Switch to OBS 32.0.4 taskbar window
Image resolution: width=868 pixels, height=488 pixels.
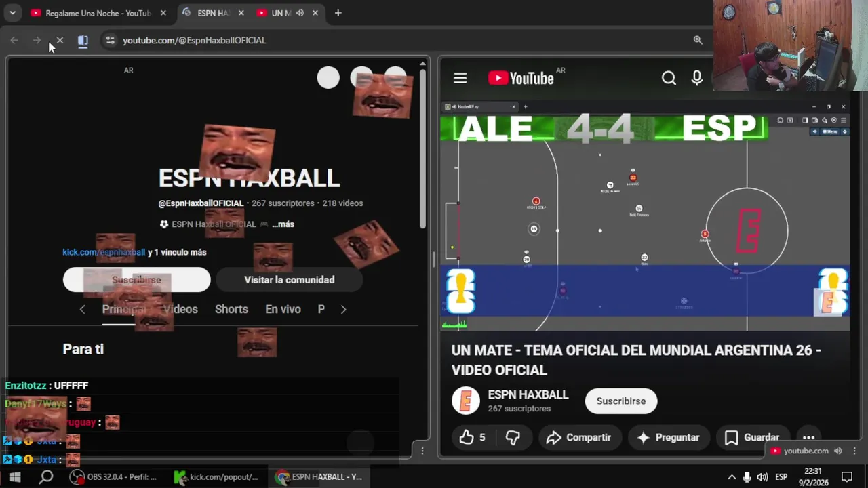pos(114,477)
